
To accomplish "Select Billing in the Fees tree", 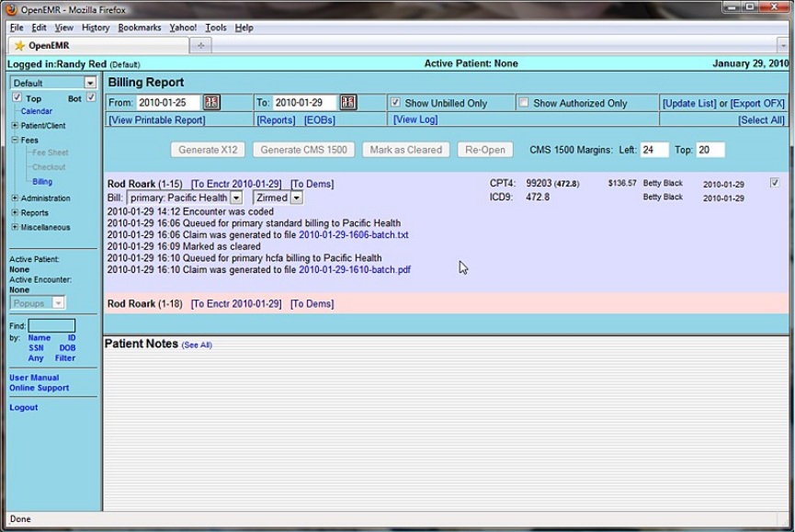I will pos(42,181).
